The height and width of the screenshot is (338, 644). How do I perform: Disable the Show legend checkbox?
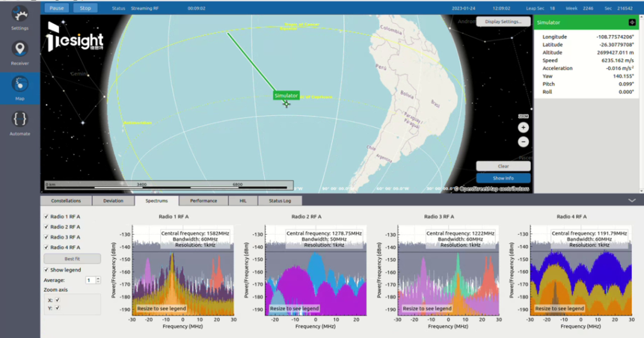click(46, 270)
